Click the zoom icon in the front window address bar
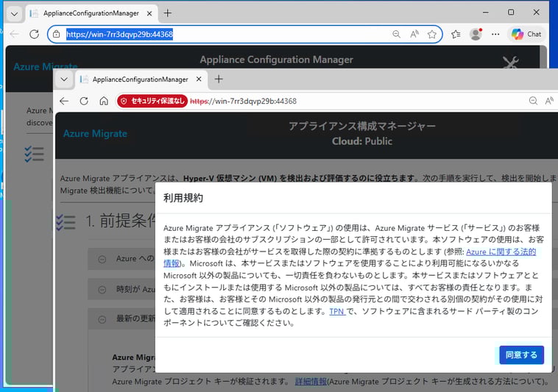The width and height of the screenshot is (558, 392). click(533, 101)
